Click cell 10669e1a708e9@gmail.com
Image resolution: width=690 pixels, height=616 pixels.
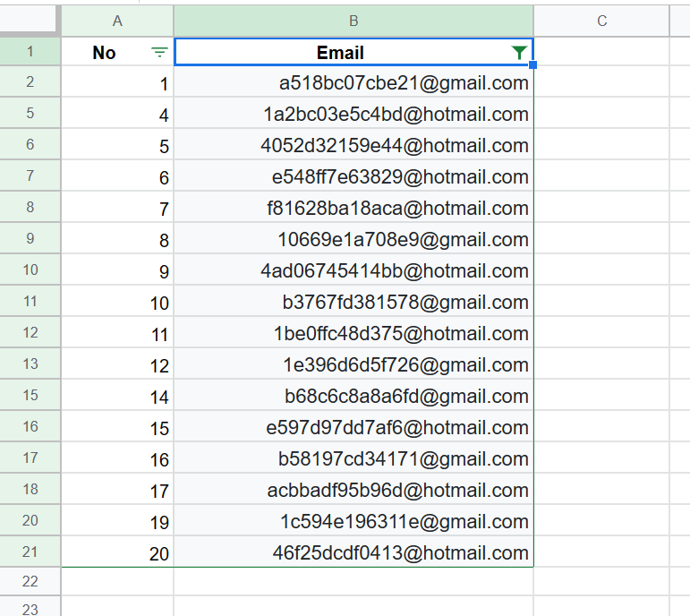click(x=354, y=238)
